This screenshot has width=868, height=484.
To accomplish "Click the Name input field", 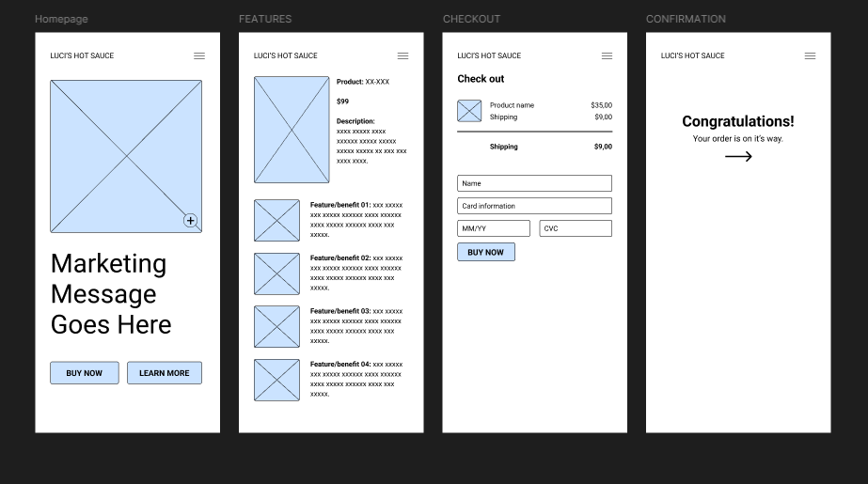I will click(535, 183).
